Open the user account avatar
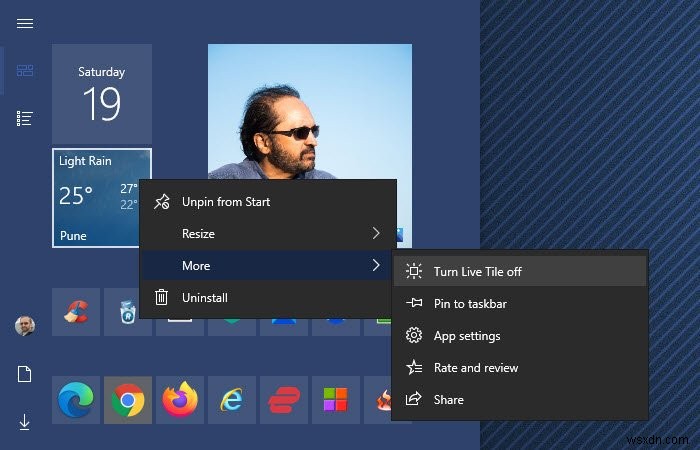 pyautogui.click(x=25, y=326)
